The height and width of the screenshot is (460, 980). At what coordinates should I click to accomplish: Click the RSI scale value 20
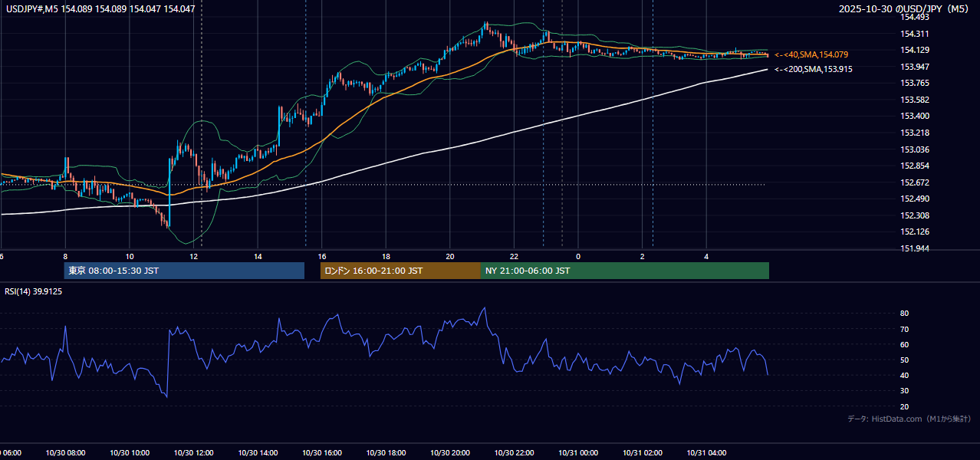(x=904, y=406)
